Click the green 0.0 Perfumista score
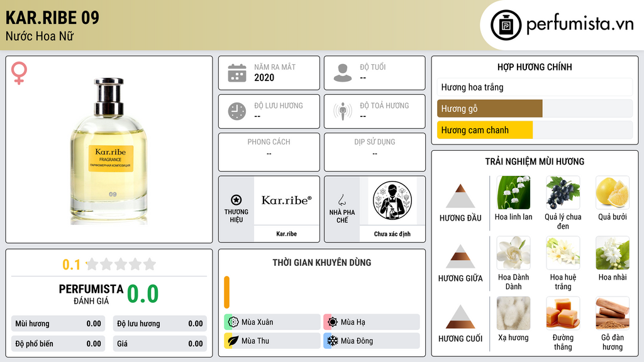Image resolution: width=644 pixels, height=362 pixels. tap(143, 293)
